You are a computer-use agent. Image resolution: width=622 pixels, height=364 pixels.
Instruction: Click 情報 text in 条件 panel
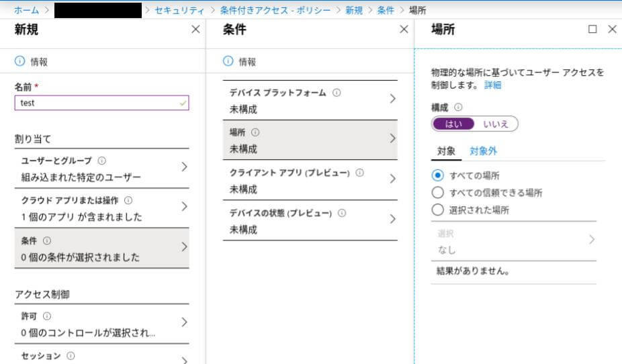click(x=247, y=62)
